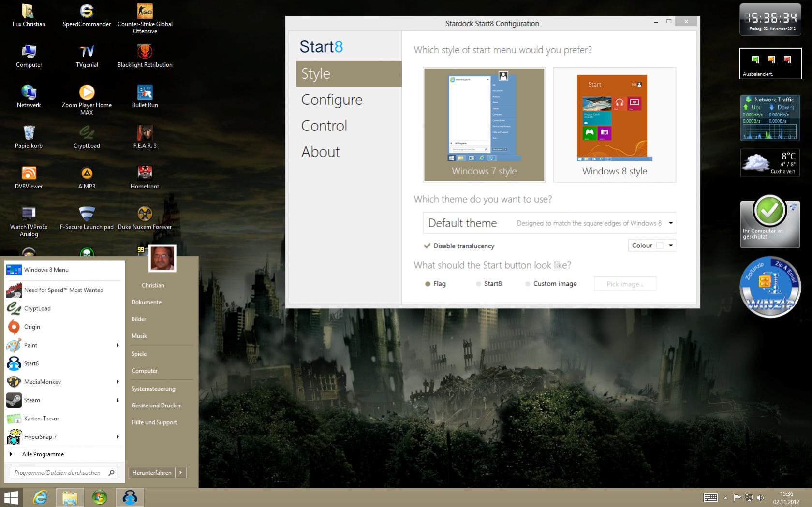This screenshot has width=812, height=507.
Task: Click the taskbar clock showing 15:36
Action: (786, 498)
